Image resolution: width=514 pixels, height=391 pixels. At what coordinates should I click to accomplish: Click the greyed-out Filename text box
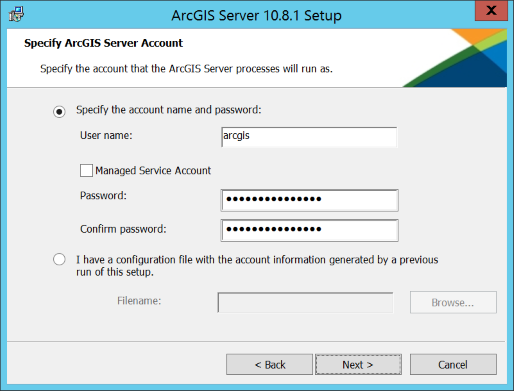(x=305, y=302)
